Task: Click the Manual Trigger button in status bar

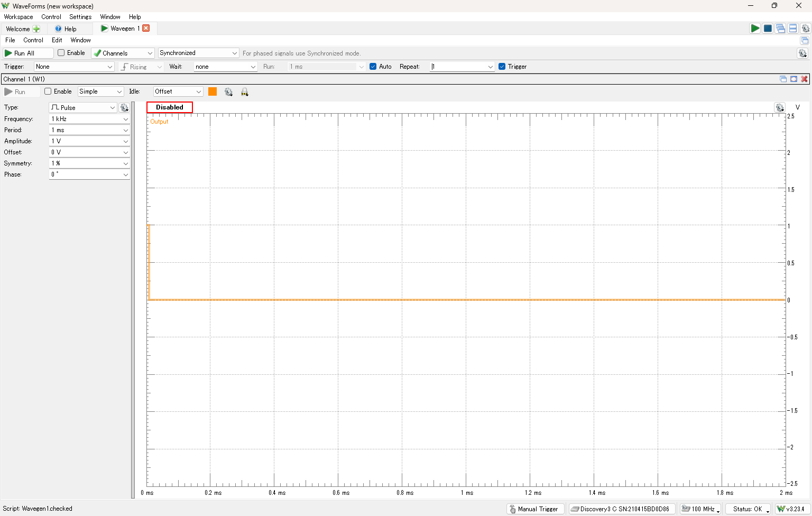Action: pos(535,509)
